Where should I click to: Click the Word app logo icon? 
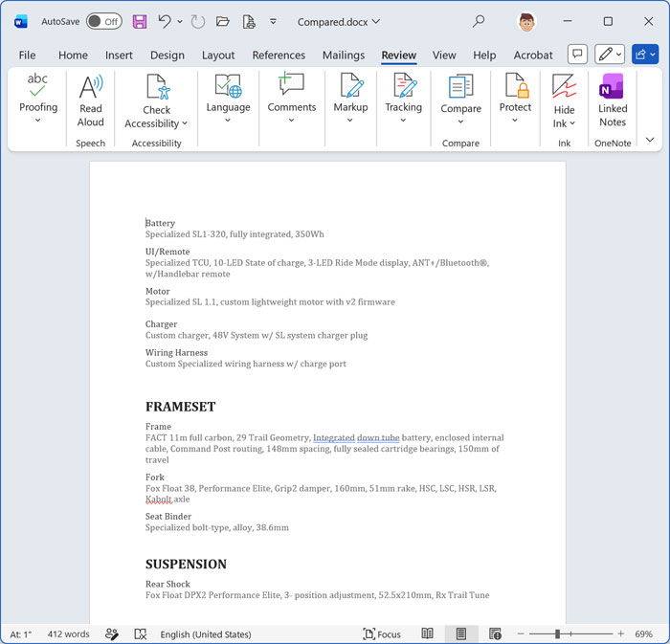[20, 21]
